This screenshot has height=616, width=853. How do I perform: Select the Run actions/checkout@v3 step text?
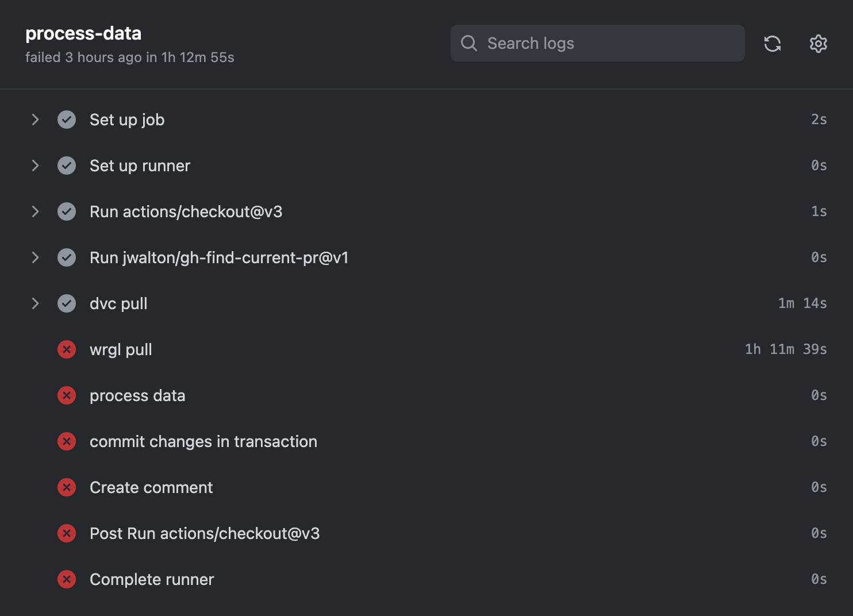pyautogui.click(x=186, y=211)
